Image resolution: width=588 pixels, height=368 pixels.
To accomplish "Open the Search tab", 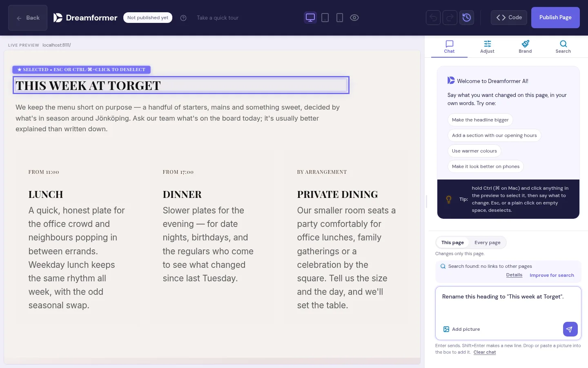I will click(563, 47).
